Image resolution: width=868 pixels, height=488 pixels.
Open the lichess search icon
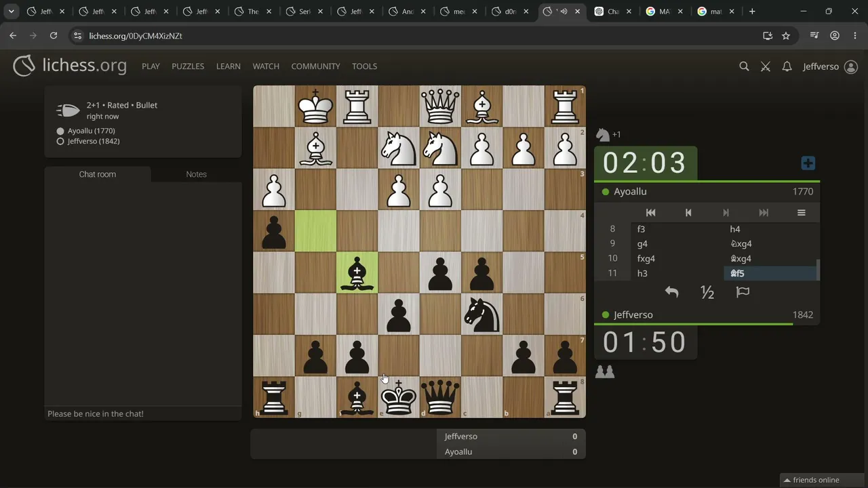pyautogui.click(x=744, y=66)
